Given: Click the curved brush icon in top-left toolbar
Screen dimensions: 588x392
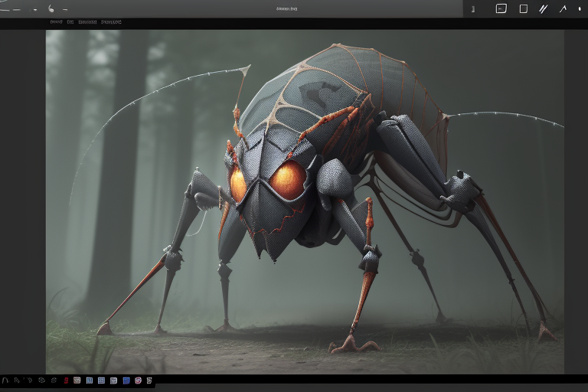Looking at the screenshot, I should [x=51, y=9].
